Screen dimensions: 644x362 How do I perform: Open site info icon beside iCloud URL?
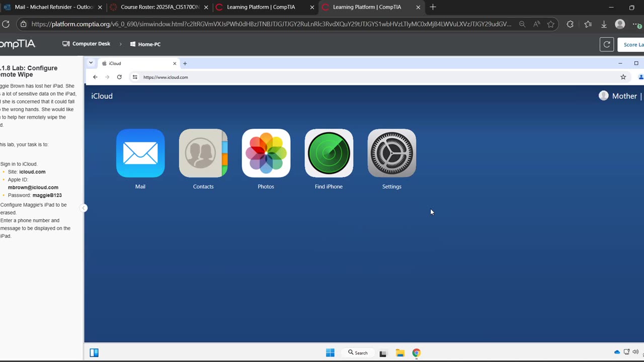pyautogui.click(x=135, y=77)
